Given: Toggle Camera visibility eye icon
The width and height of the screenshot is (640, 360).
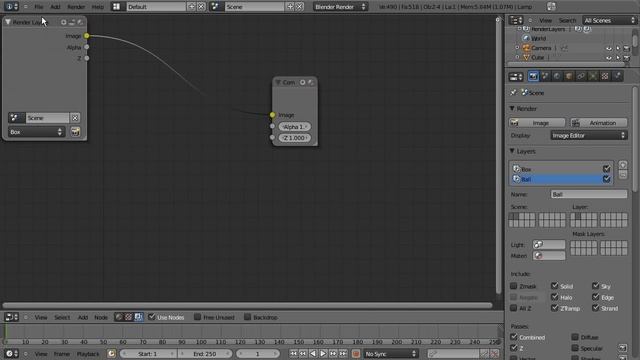Looking at the screenshot, I should [x=609, y=48].
